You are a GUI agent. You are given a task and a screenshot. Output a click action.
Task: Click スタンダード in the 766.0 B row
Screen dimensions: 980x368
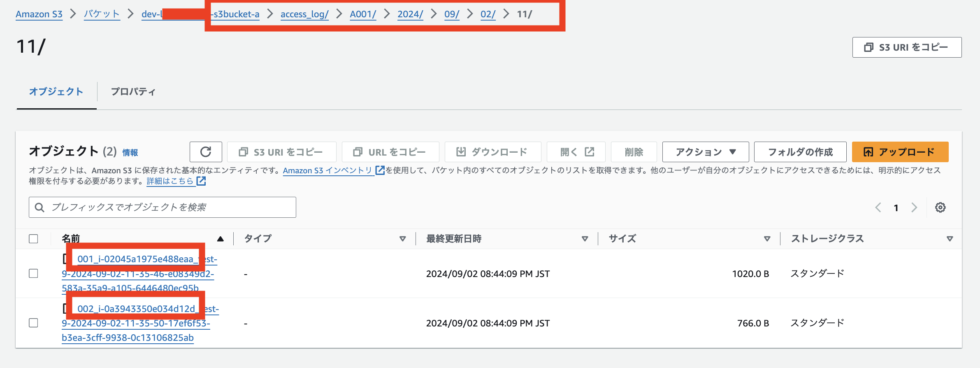pos(817,323)
